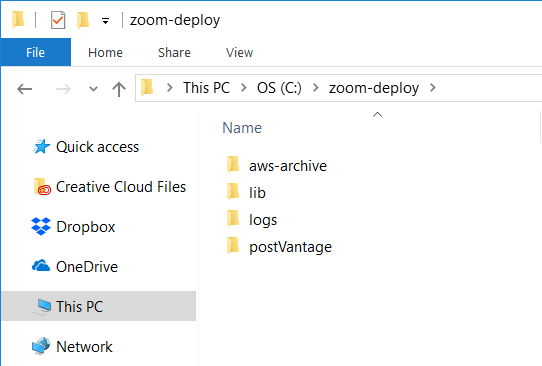Open the Share ribbon tab
The image size is (542, 366).
click(174, 53)
